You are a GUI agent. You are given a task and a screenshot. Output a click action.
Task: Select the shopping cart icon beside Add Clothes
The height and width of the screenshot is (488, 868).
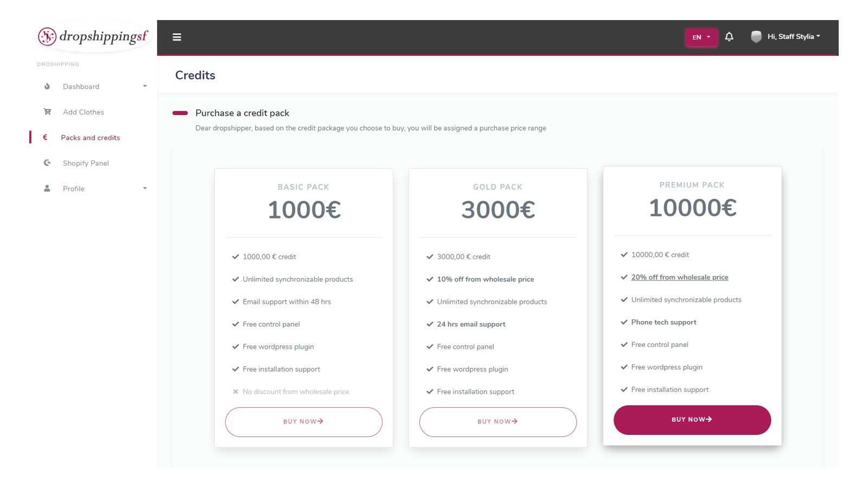tap(47, 112)
